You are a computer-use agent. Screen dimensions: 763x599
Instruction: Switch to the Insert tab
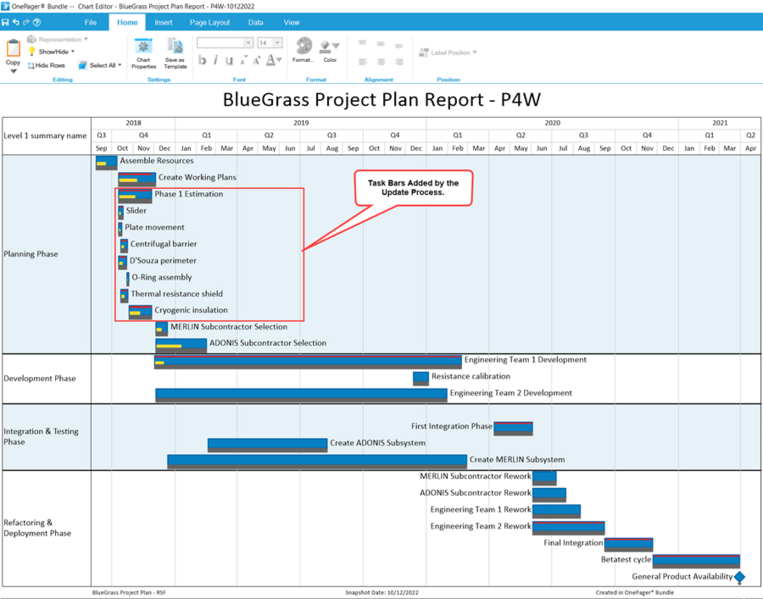164,22
